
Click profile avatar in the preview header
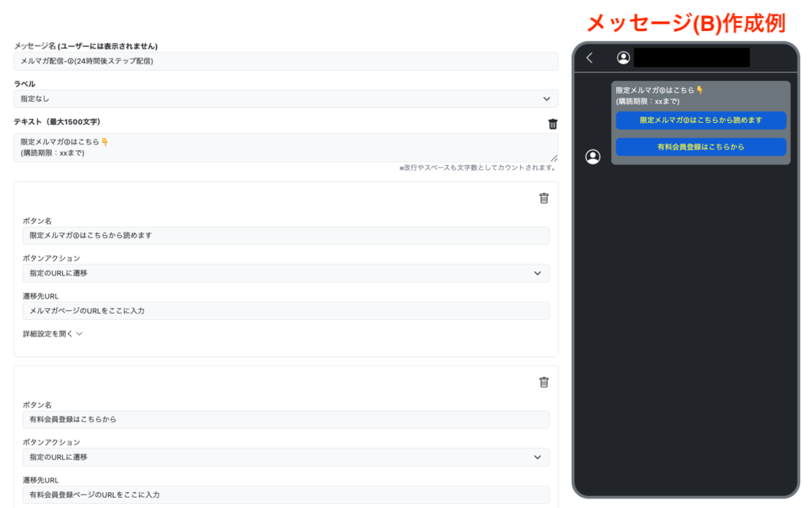click(x=624, y=57)
